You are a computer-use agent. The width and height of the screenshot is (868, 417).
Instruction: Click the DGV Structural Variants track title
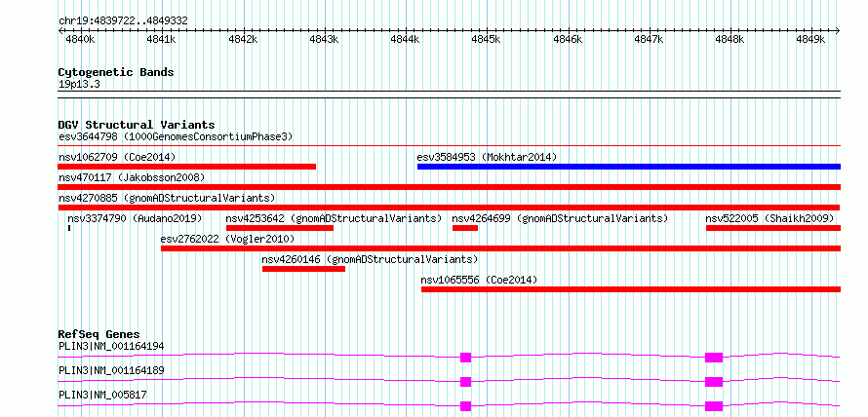pyautogui.click(x=137, y=125)
